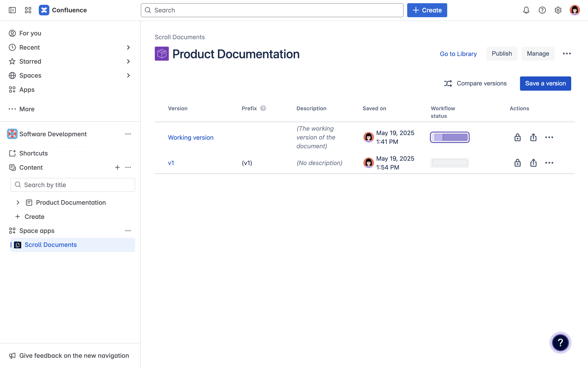Open Scroll Documents in Space apps
Image resolution: width=588 pixels, height=368 pixels.
pyautogui.click(x=51, y=245)
